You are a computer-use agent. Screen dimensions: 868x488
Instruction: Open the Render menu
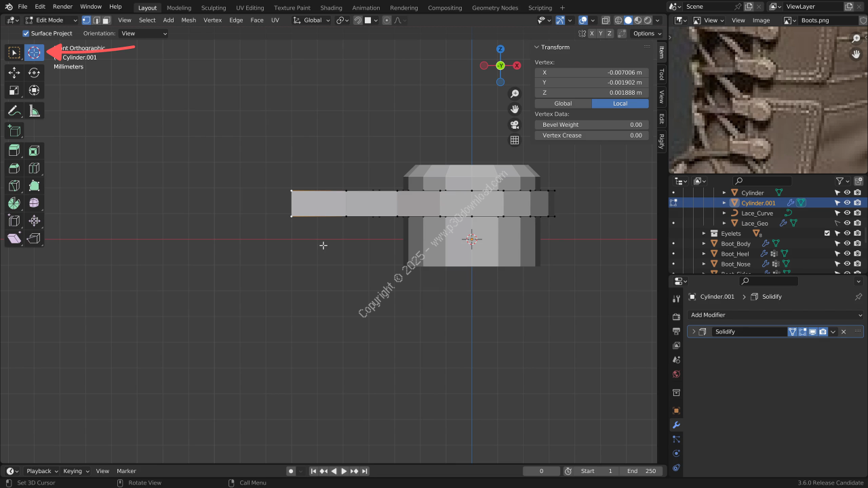click(62, 7)
